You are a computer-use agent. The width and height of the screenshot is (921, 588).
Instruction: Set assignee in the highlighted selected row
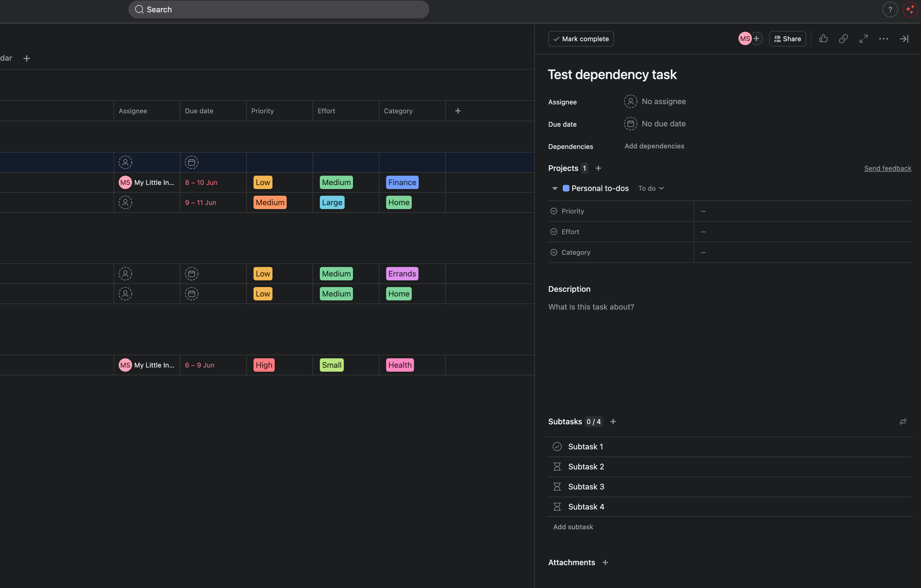pyautogui.click(x=125, y=163)
